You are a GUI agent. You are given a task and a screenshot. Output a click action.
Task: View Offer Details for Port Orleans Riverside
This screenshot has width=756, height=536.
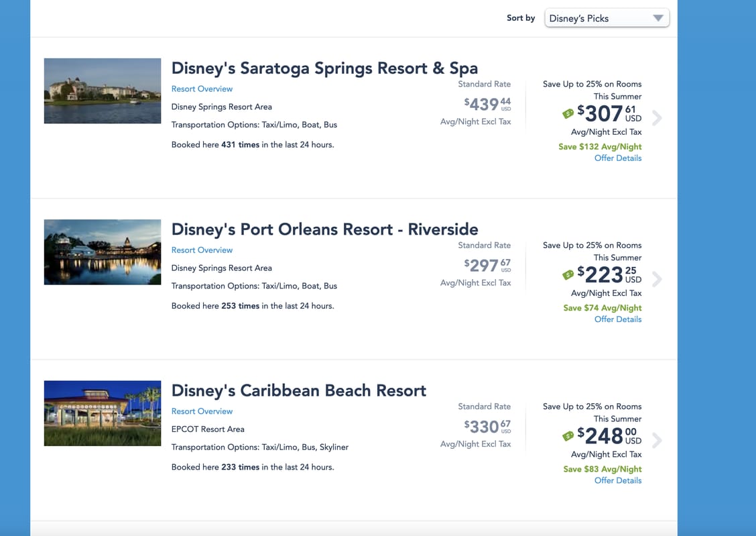tap(618, 319)
